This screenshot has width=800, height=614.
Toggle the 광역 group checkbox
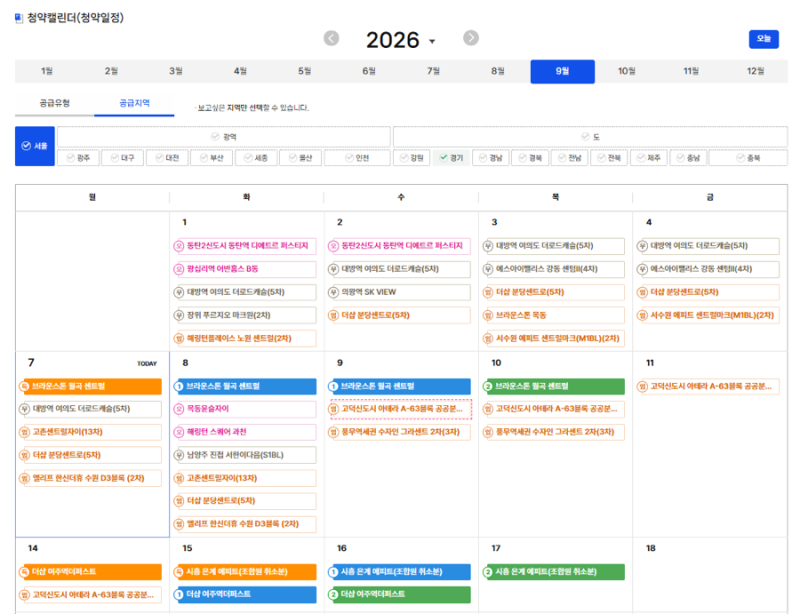point(223,137)
